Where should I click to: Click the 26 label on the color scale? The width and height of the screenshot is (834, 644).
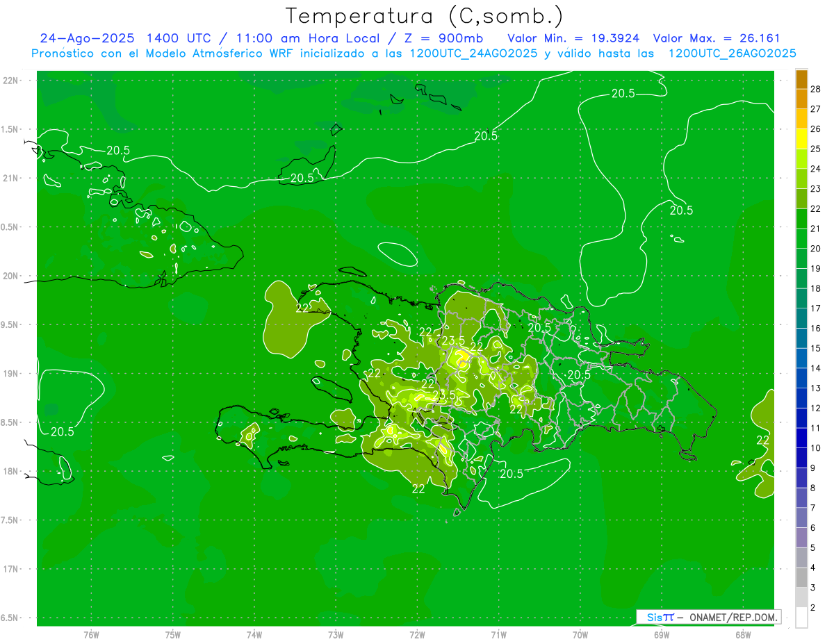point(816,129)
